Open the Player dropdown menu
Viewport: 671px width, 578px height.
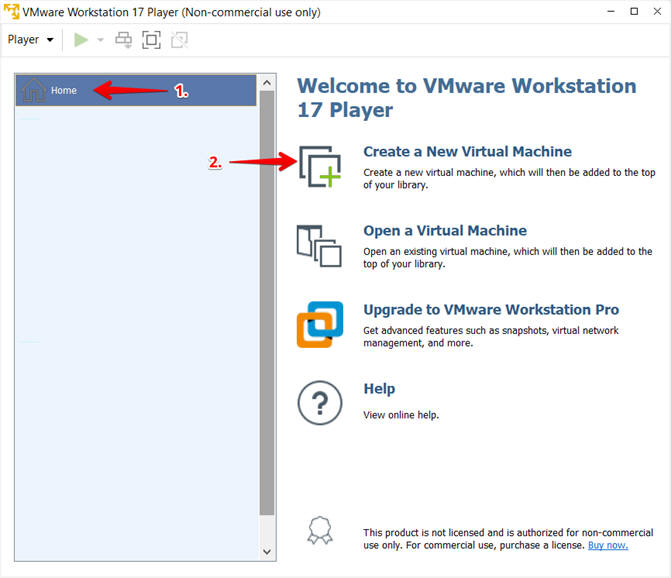click(30, 40)
